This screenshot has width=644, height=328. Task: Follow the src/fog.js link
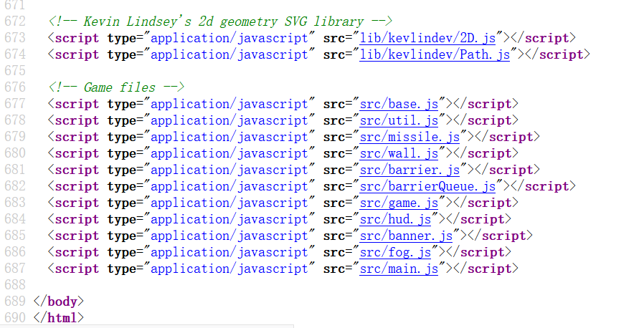[395, 252]
